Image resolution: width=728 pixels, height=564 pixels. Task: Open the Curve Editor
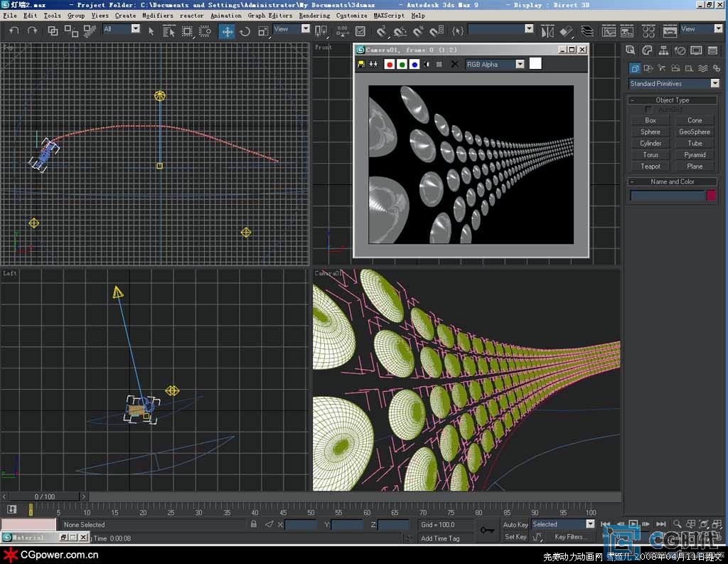(609, 31)
